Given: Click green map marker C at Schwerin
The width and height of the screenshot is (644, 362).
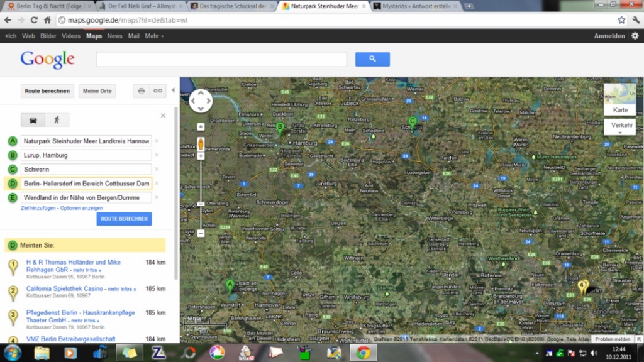Looking at the screenshot, I should click(x=413, y=123).
